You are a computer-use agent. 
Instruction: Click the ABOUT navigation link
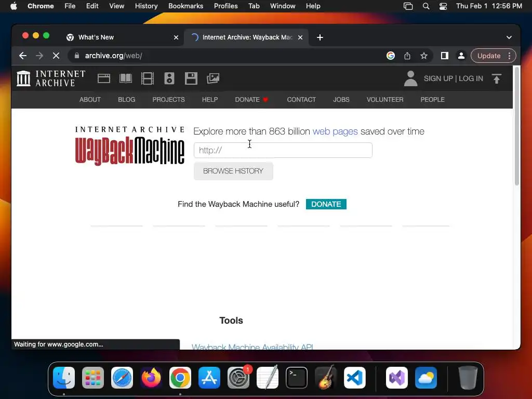tap(90, 99)
